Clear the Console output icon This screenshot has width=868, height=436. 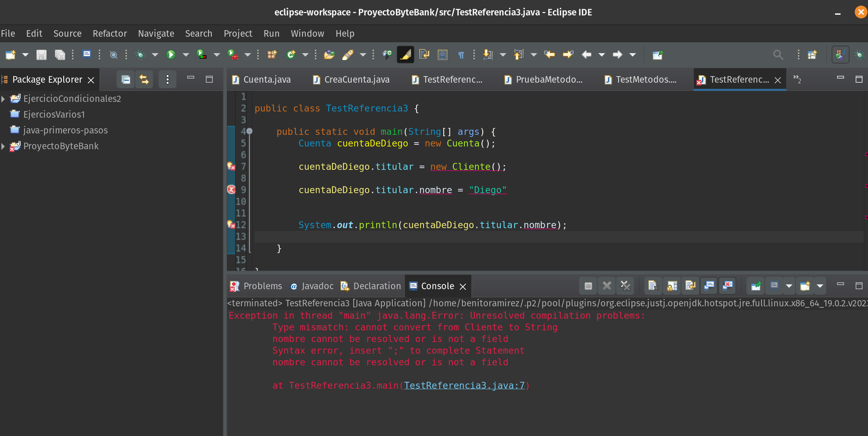[x=652, y=286]
